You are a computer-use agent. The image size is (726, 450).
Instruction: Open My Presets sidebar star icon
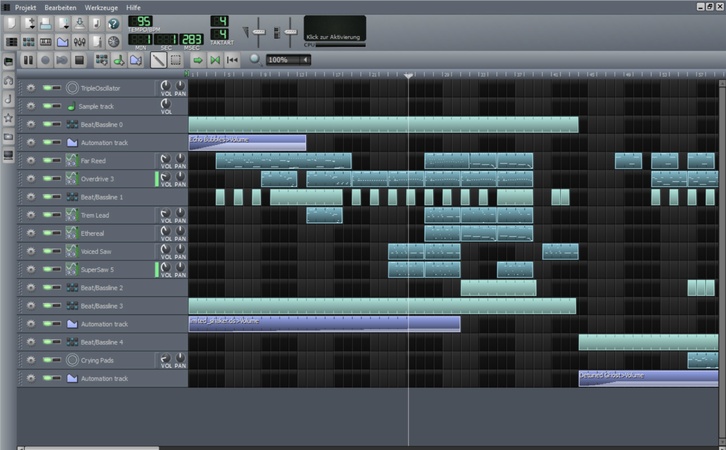coord(8,118)
